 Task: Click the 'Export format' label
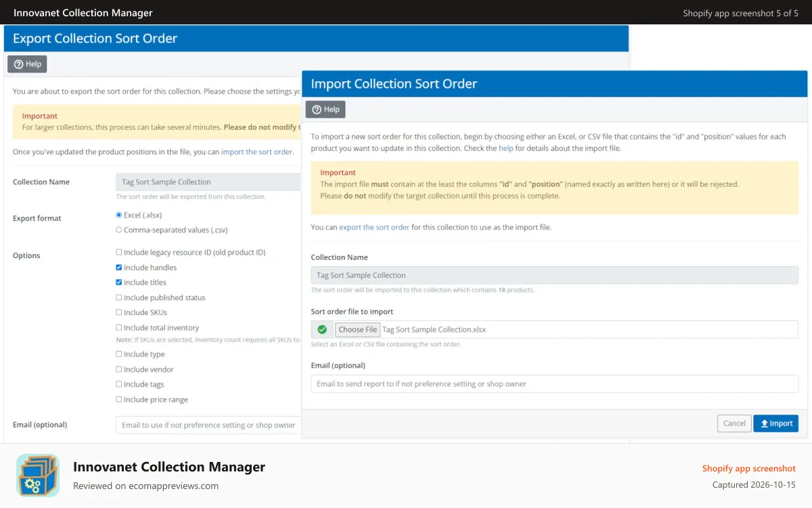(x=37, y=218)
